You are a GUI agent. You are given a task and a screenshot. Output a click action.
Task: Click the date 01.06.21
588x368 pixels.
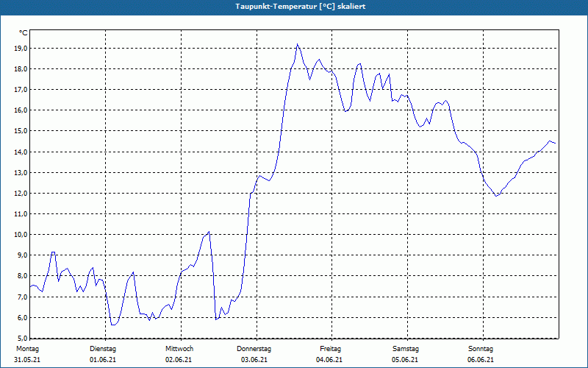click(x=103, y=360)
